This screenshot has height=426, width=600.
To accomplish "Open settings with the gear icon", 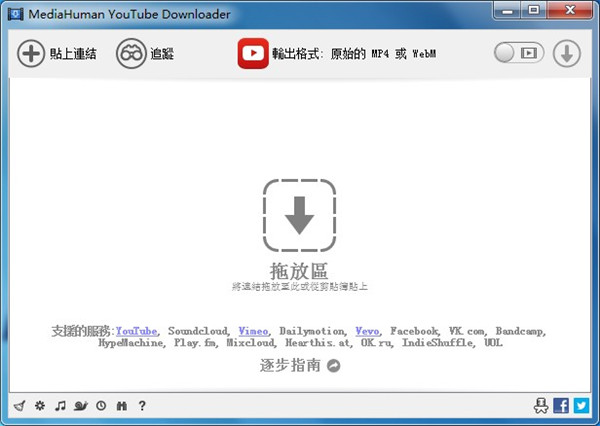I will (x=40, y=405).
